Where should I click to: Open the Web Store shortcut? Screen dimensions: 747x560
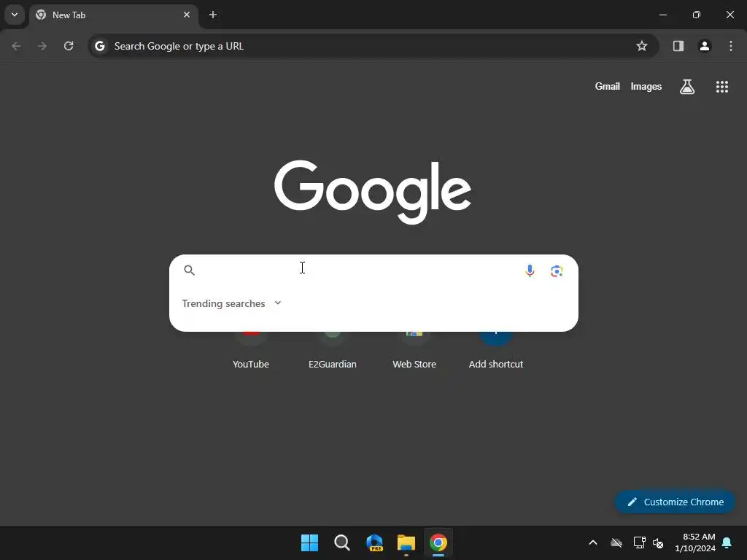pos(414,352)
